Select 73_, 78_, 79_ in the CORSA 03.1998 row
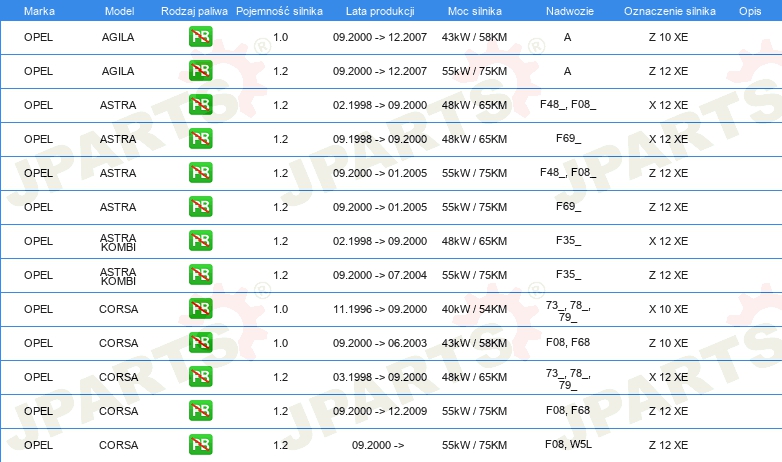Viewport: 782px width, 462px height. 568,379
